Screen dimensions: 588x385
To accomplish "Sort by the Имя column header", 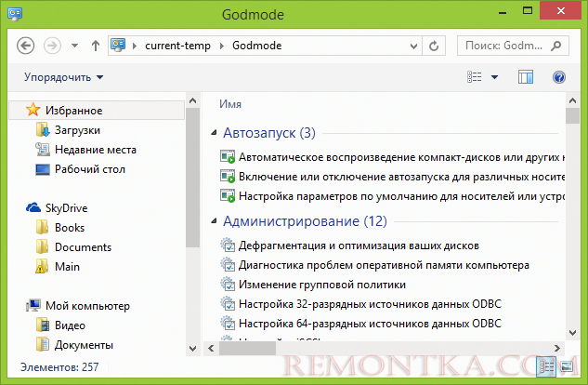I will [x=230, y=104].
